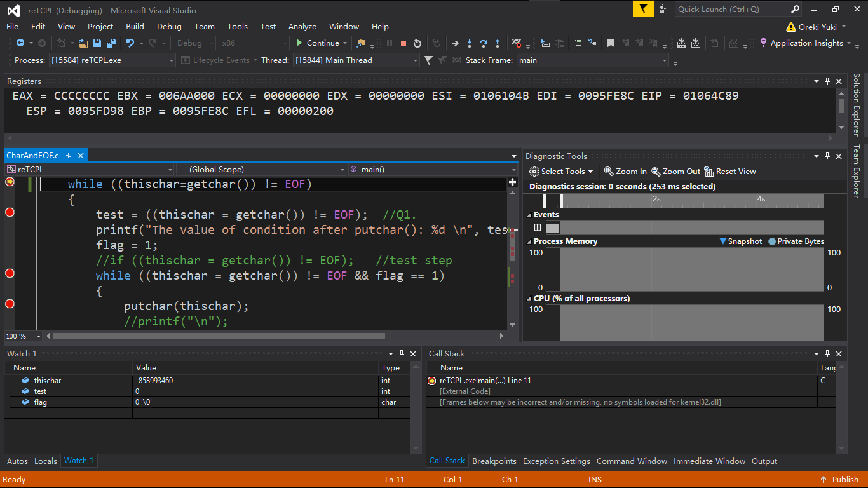
Task: Click the pause icon in Events row
Action: point(538,227)
